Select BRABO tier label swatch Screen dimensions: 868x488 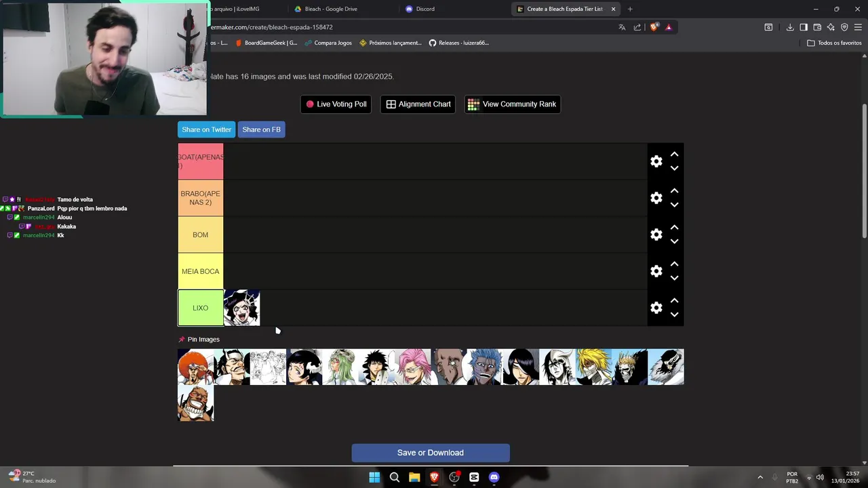coord(201,198)
